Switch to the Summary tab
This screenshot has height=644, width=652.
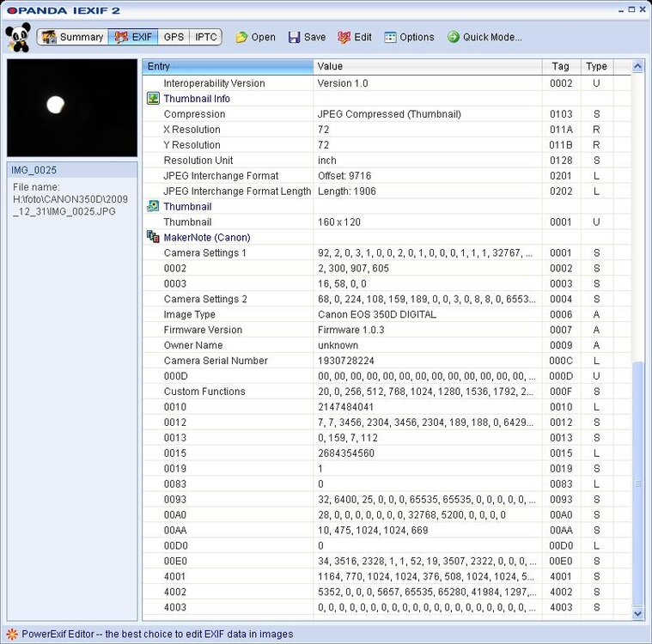coord(73,38)
